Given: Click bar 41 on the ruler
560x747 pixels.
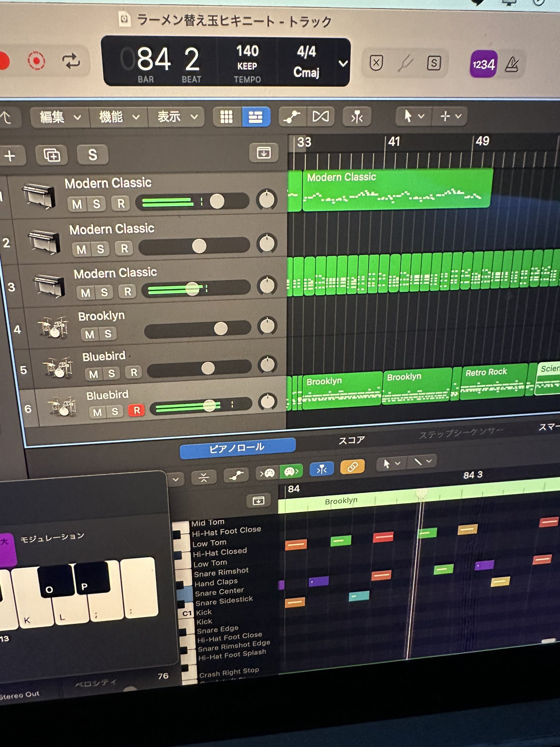Looking at the screenshot, I should click(x=394, y=142).
